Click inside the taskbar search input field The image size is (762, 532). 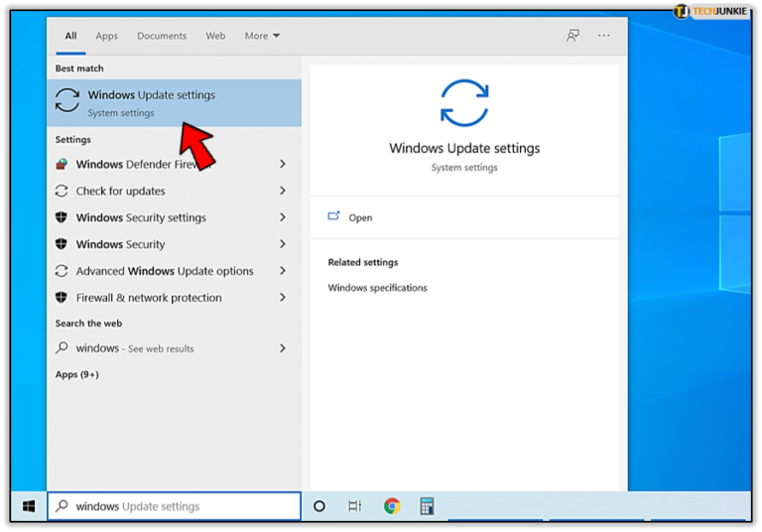tap(174, 506)
